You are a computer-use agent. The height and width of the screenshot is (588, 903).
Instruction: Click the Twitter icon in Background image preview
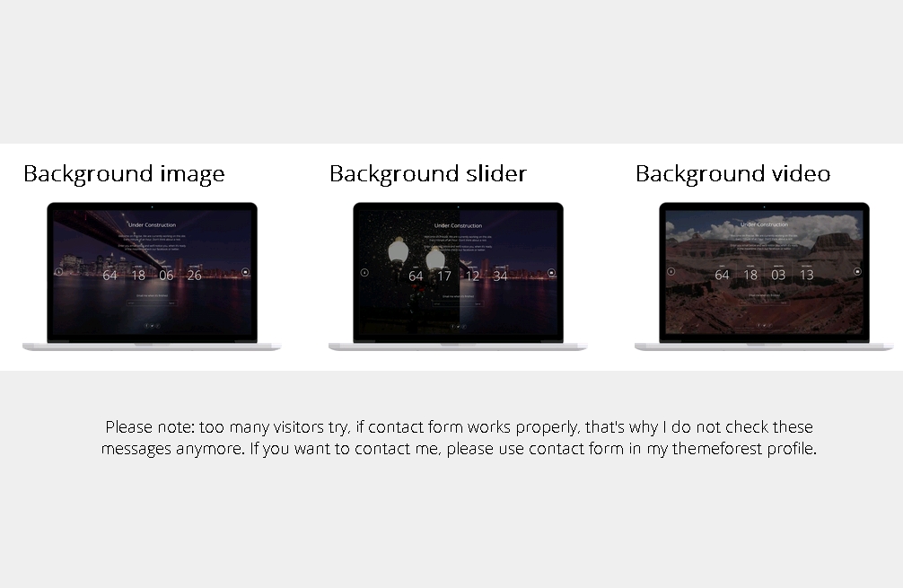[152, 326]
